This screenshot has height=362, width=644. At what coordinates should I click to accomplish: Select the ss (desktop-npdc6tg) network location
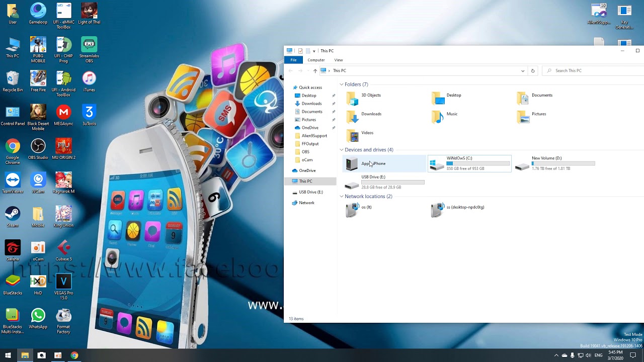pos(458,210)
